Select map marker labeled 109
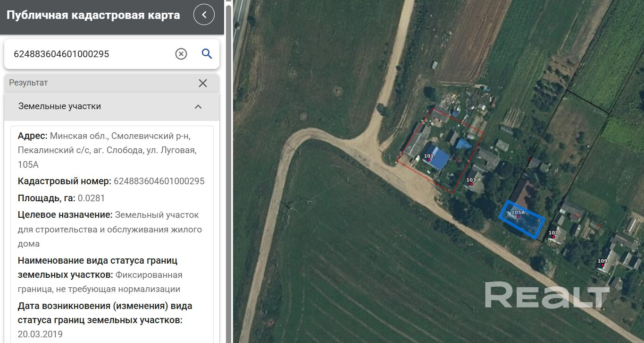Viewport: 644px width, 343px height. click(602, 265)
